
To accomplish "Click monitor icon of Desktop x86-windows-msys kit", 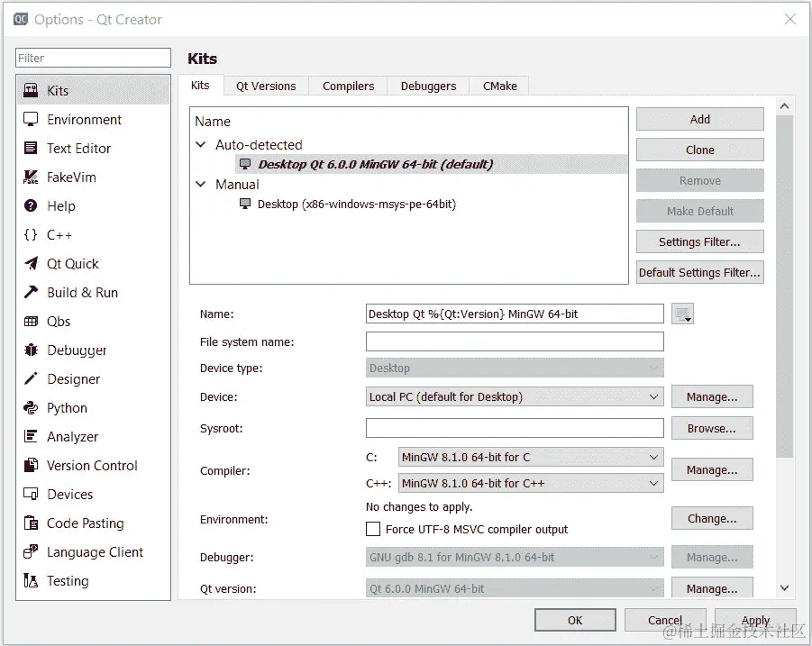I will point(245,204).
